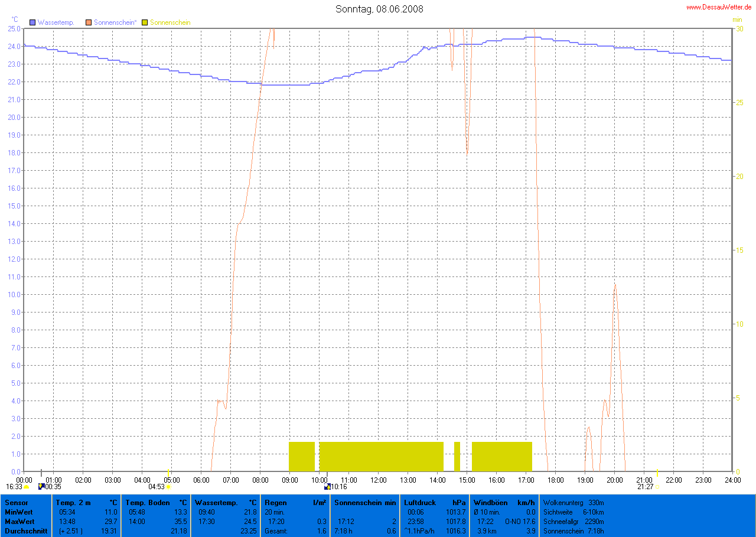Image resolution: width=756 pixels, height=537 pixels.
Task: Click the Wassertemp. legend label
Action: coord(56,22)
